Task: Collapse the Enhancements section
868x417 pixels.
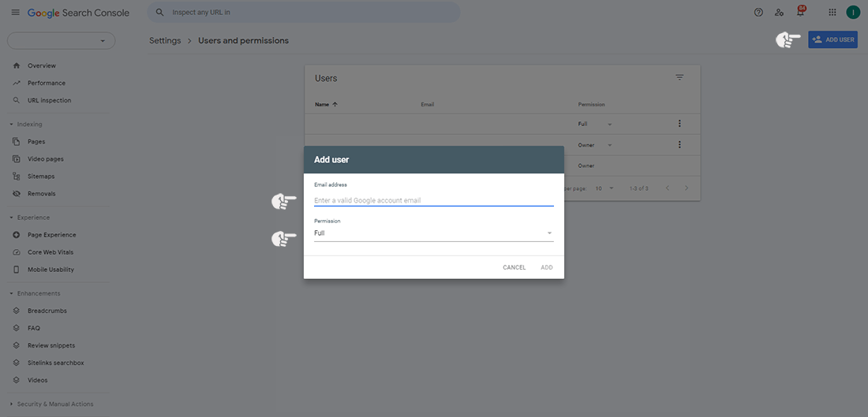Action: coord(11,293)
